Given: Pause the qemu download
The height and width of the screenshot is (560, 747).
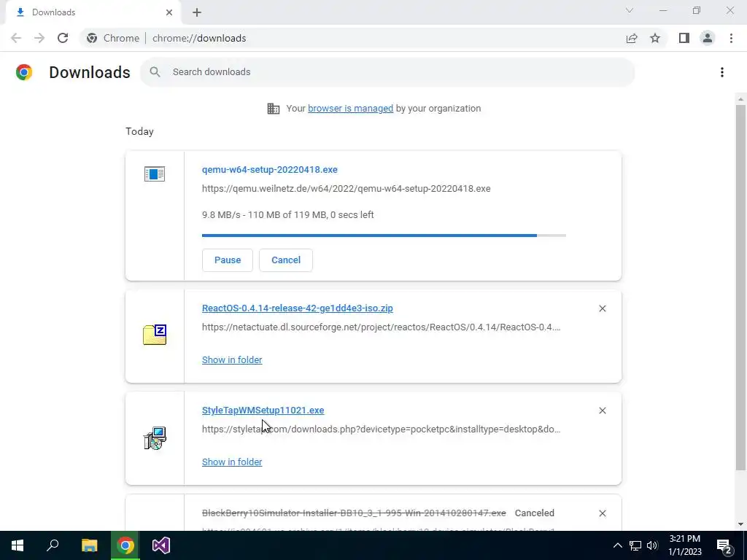Looking at the screenshot, I should coord(228,260).
